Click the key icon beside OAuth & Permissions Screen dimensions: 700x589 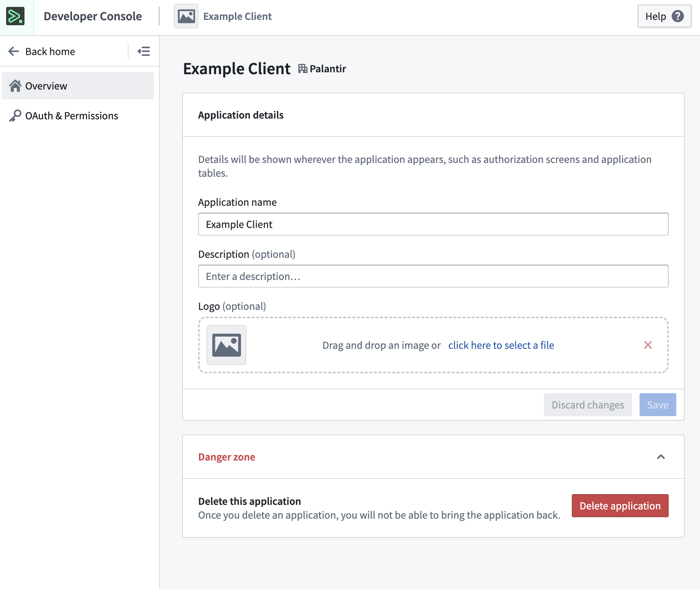click(x=16, y=115)
